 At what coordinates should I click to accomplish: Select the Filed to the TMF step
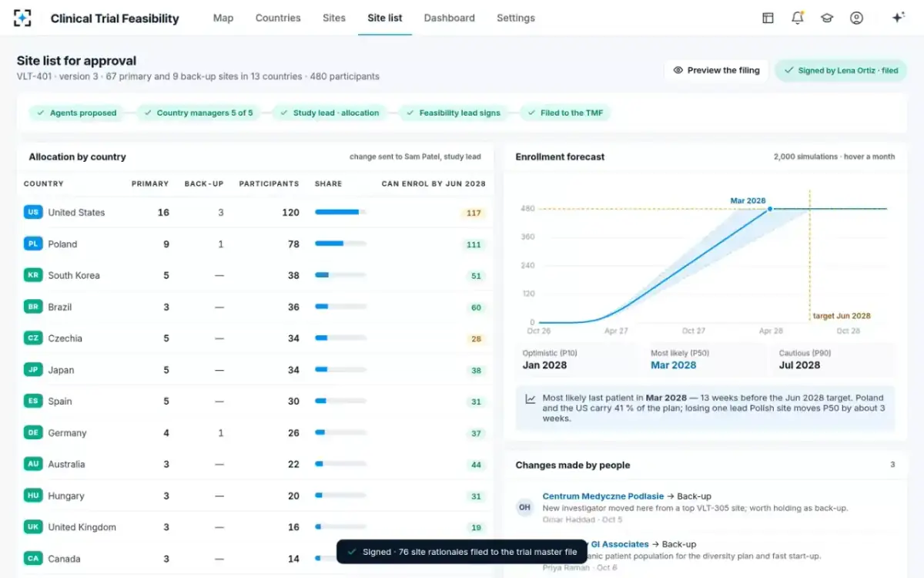566,113
